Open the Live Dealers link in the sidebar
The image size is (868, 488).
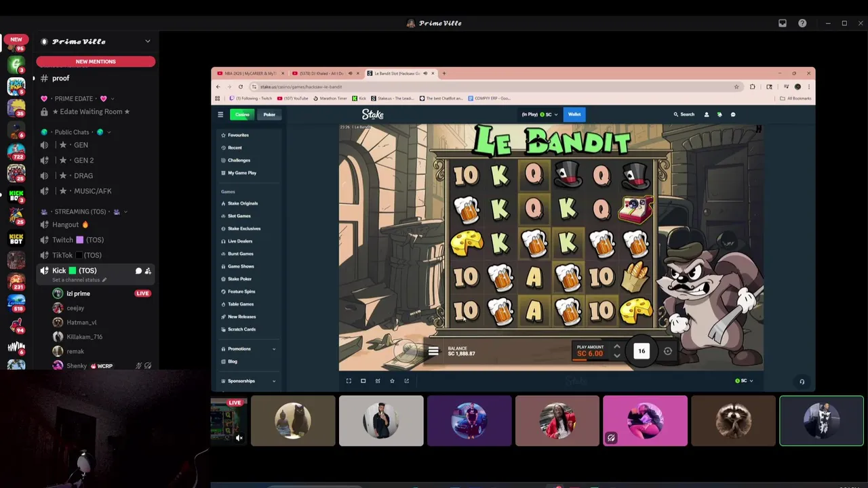click(239, 241)
